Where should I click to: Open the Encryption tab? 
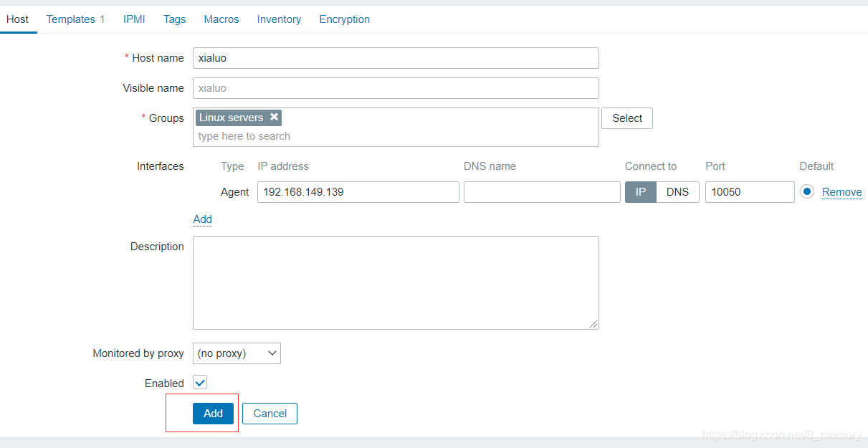(x=345, y=19)
